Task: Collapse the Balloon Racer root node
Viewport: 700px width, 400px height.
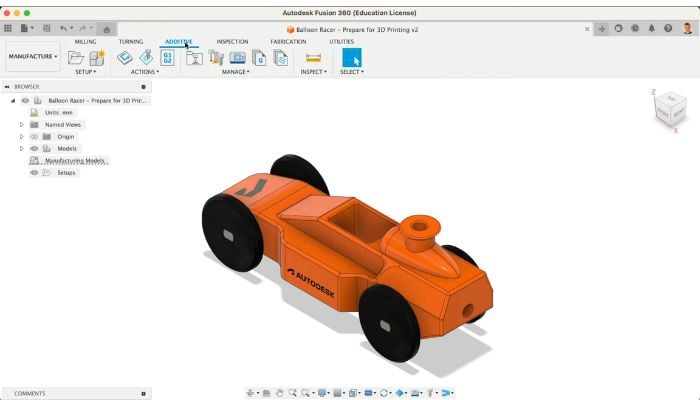Action: tap(13, 100)
